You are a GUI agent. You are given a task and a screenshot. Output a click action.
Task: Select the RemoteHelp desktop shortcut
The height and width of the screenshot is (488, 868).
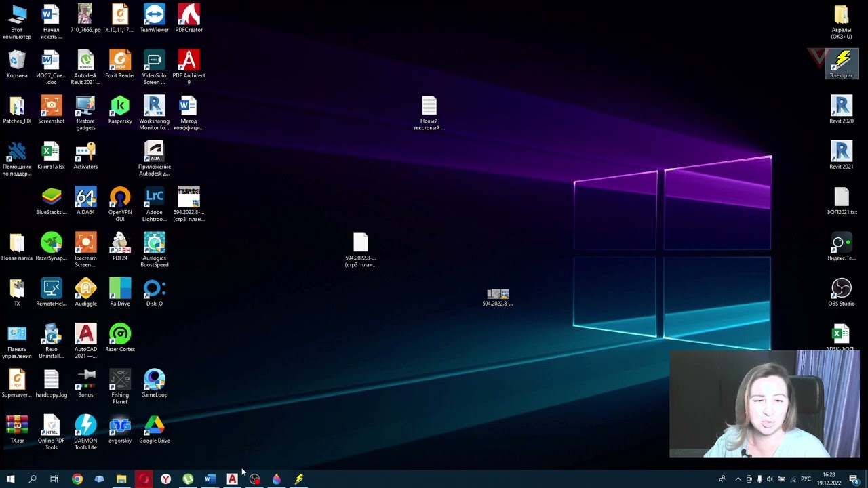coord(52,292)
